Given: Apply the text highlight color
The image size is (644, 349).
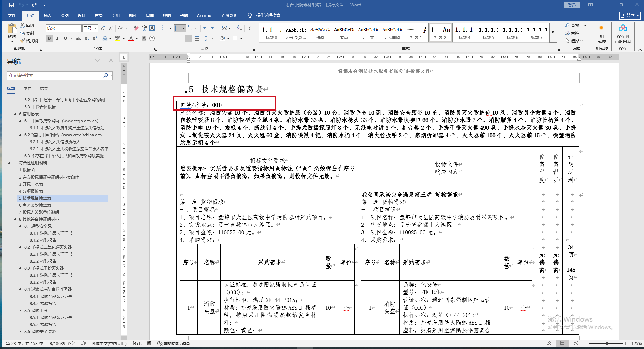Looking at the screenshot, I should coord(117,38).
